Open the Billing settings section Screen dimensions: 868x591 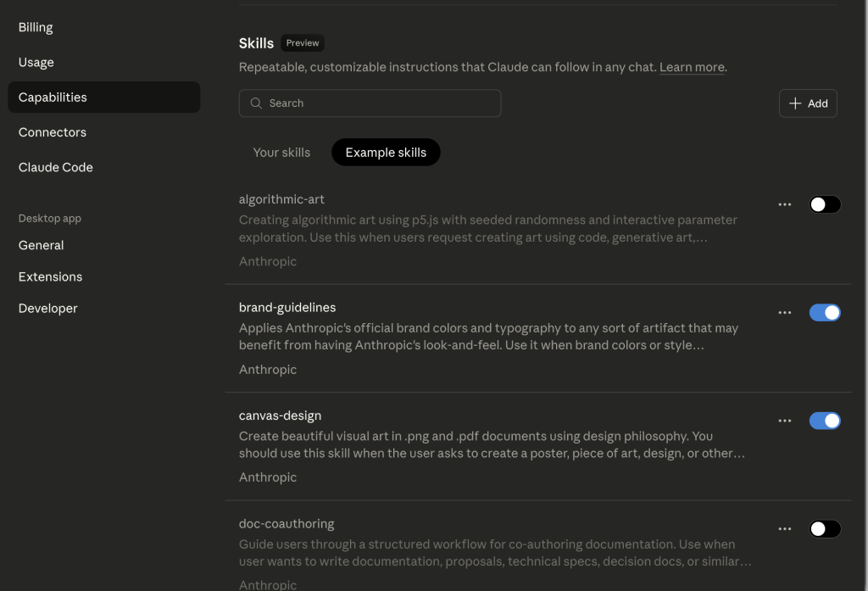(36, 27)
